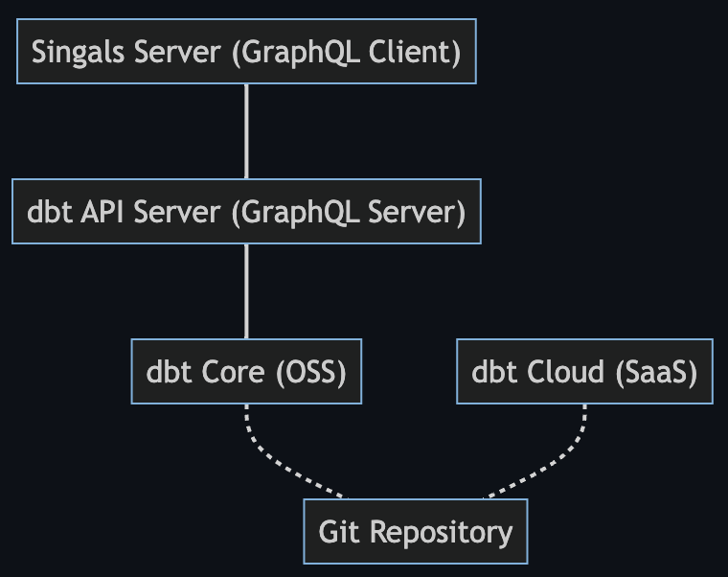
Task: Click the "(GraphQL Client)" text in the top node
Action: coord(348,52)
